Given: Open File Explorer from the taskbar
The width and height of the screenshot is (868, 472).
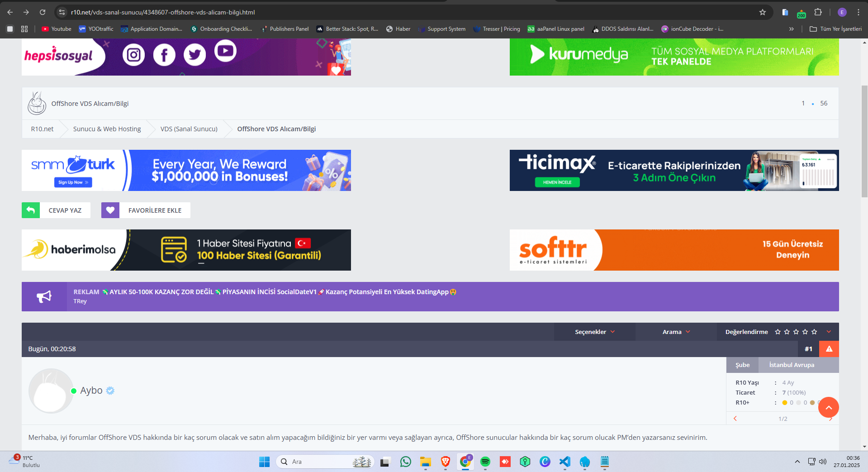Looking at the screenshot, I should [426, 462].
